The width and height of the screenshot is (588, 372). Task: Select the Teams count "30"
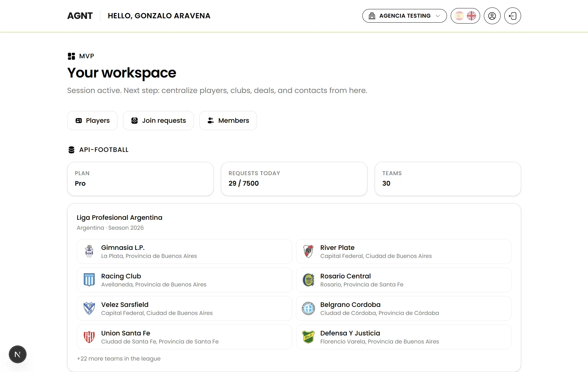click(x=386, y=183)
